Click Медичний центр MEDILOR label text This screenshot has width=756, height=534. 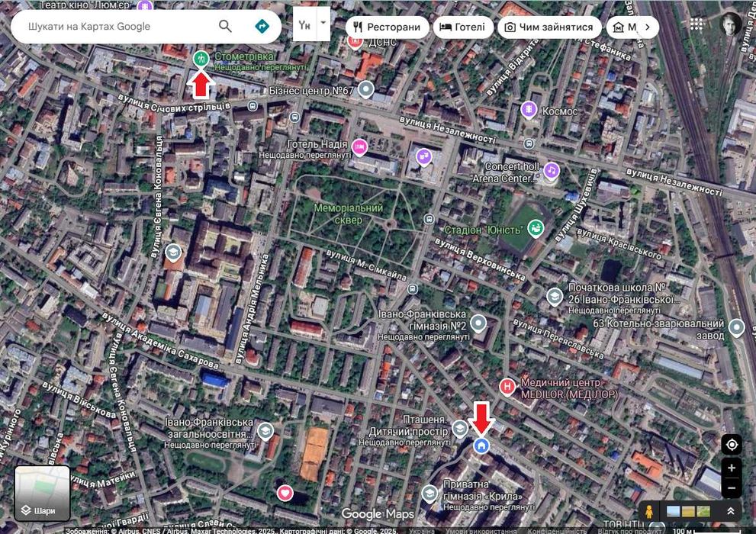[569, 388]
